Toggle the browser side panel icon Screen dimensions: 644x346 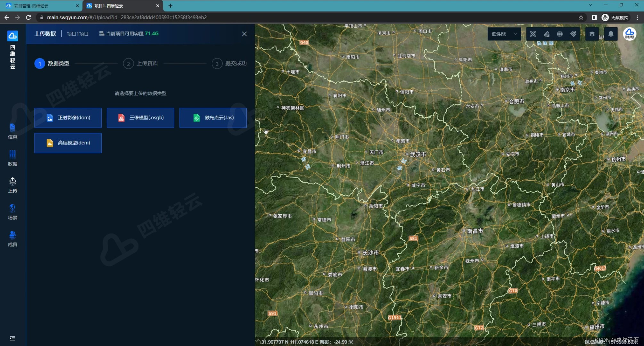pyautogui.click(x=594, y=17)
